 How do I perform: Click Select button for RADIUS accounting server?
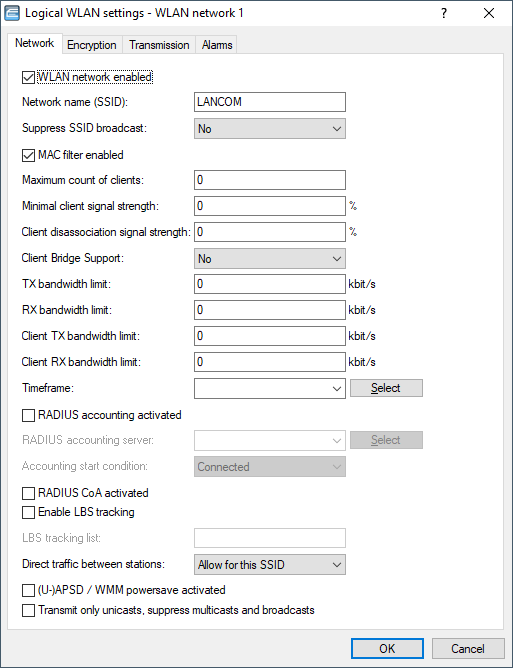pyautogui.click(x=386, y=440)
